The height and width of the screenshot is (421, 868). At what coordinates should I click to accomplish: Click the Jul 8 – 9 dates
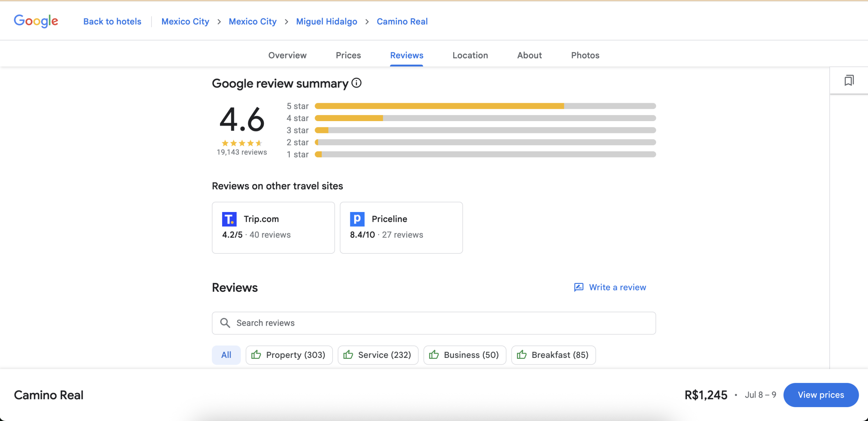pyautogui.click(x=761, y=395)
